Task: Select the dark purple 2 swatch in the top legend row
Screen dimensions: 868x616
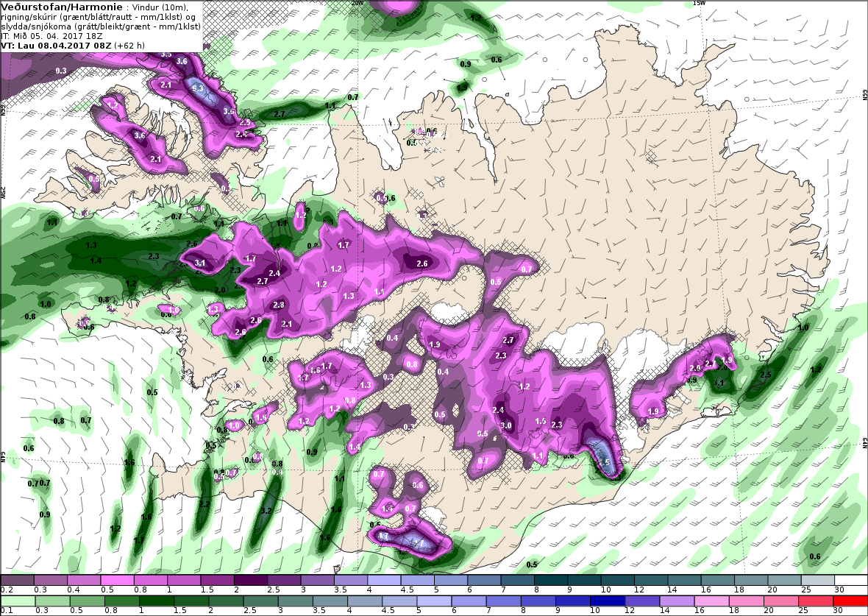Action: 250,580
